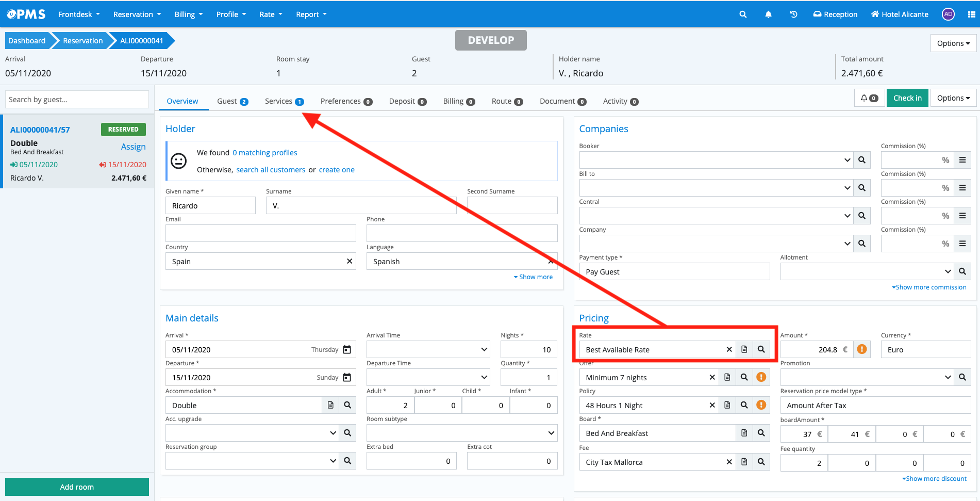Open Booker commission list menu icon

click(962, 160)
